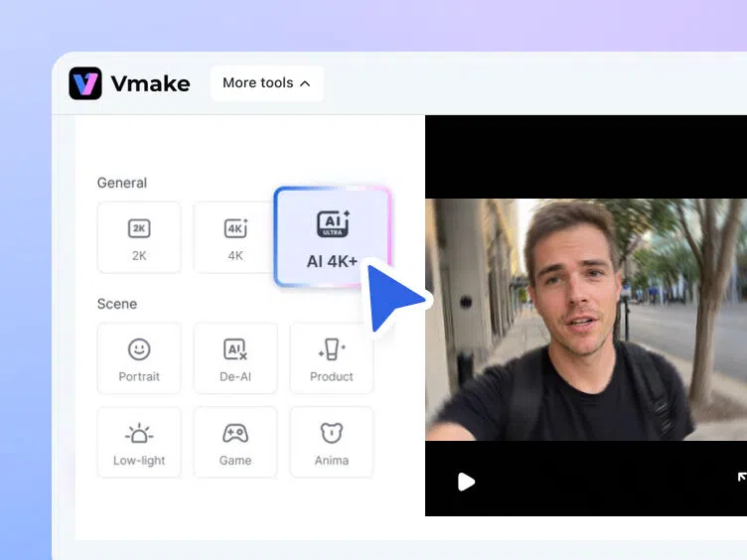Expand video with fullscreen arrow icon
This screenshot has width=747, height=560.
(x=742, y=477)
